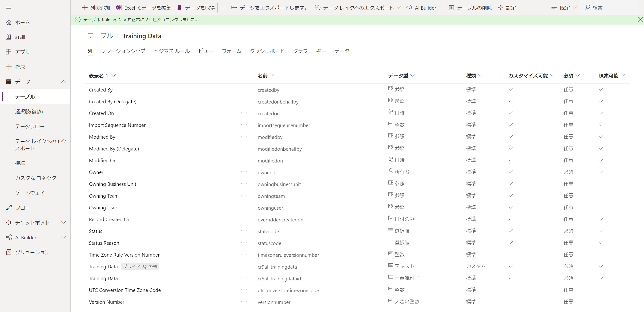Screen dimensions: 644x312
Task: Dismiss the green provisioning notification
Action: click(x=640, y=20)
